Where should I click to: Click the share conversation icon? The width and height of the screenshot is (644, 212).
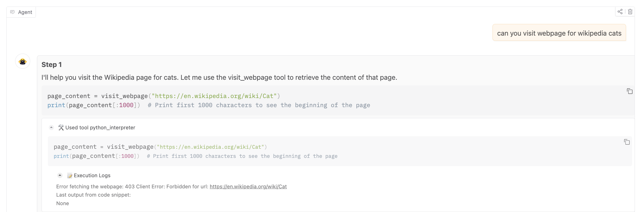(x=620, y=12)
